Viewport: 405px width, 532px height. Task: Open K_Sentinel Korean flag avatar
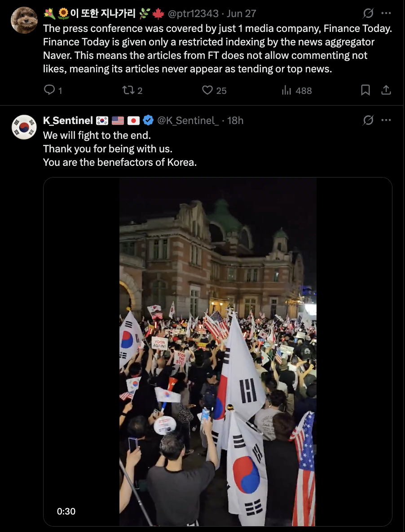click(x=24, y=127)
